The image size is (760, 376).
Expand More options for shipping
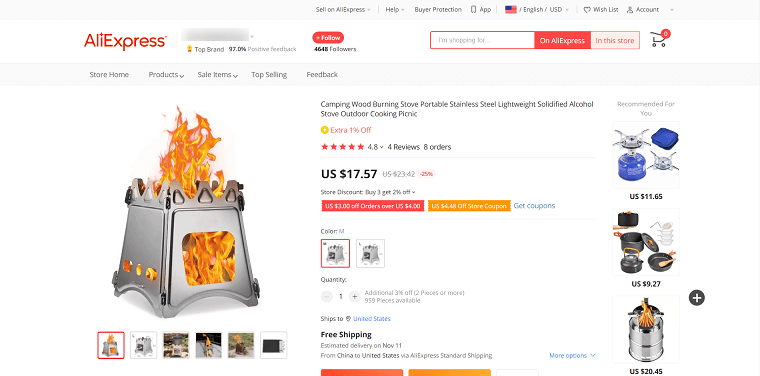point(572,356)
